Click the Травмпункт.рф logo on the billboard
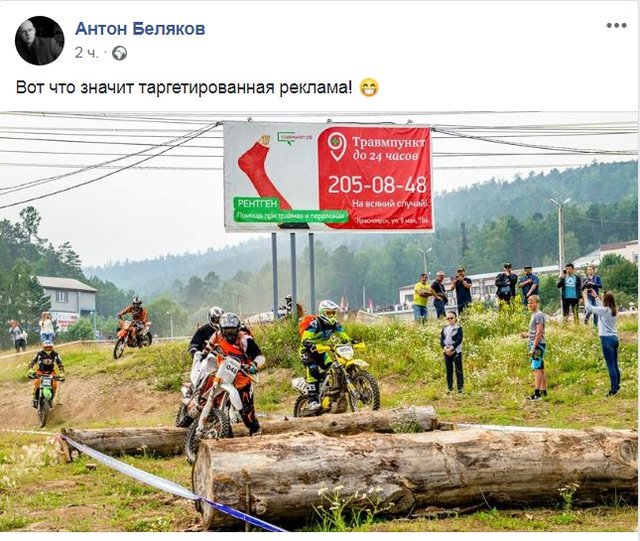640x541 pixels. click(x=294, y=138)
